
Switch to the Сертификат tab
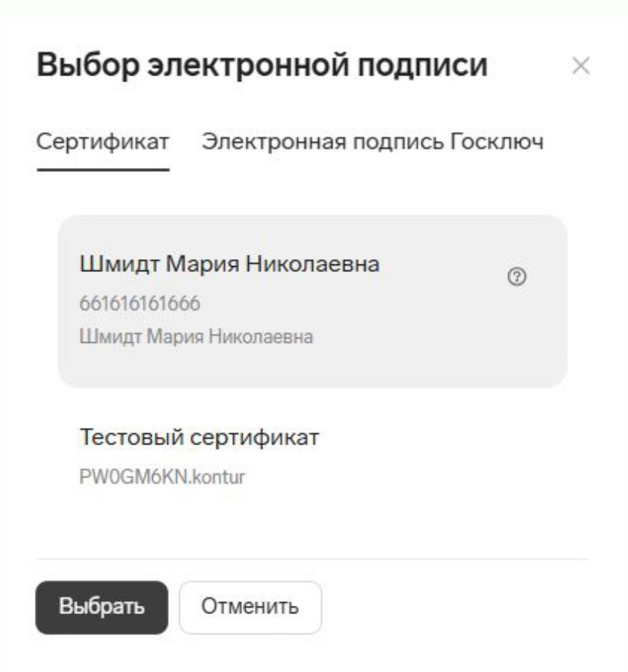(103, 142)
